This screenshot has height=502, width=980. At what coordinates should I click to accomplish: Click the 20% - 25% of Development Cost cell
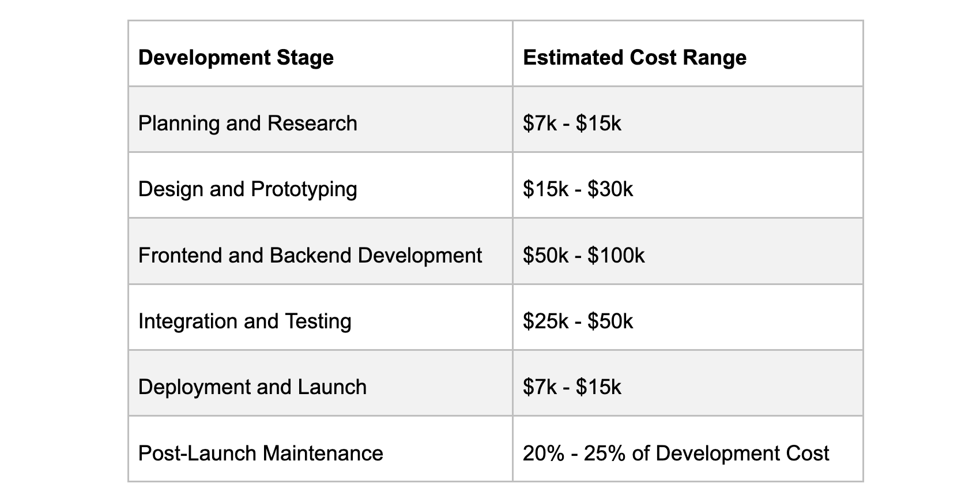pyautogui.click(x=676, y=454)
